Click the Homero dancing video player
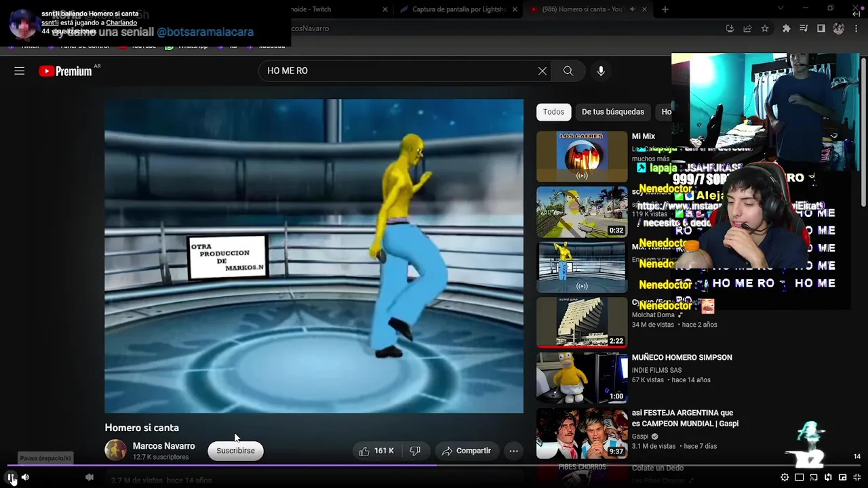The height and width of the screenshot is (488, 868). [x=314, y=256]
